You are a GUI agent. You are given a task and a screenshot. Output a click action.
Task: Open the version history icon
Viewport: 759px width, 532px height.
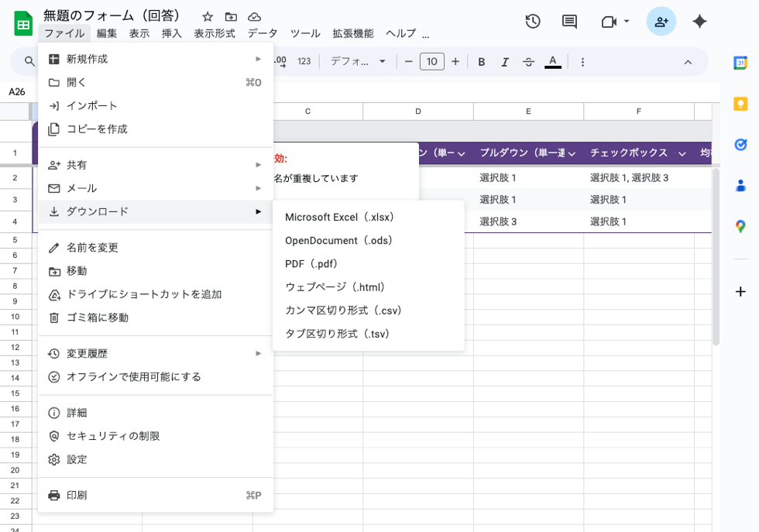pyautogui.click(x=532, y=22)
